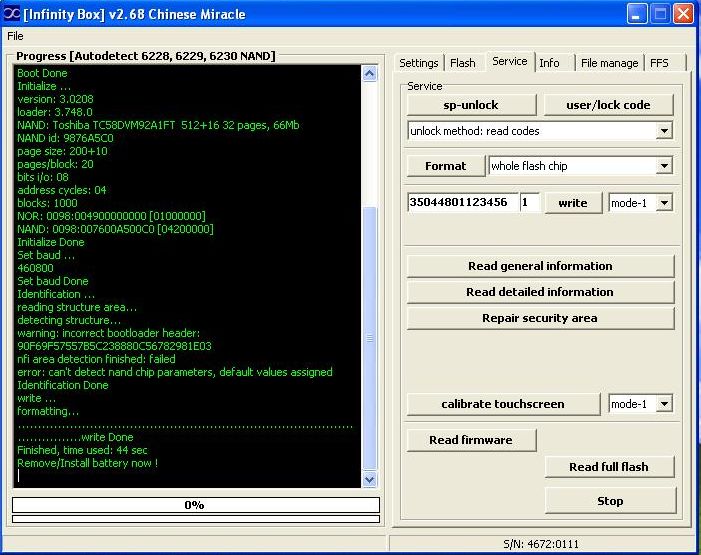The height and width of the screenshot is (555, 701).
Task: Click the Format button
Action: click(x=445, y=166)
